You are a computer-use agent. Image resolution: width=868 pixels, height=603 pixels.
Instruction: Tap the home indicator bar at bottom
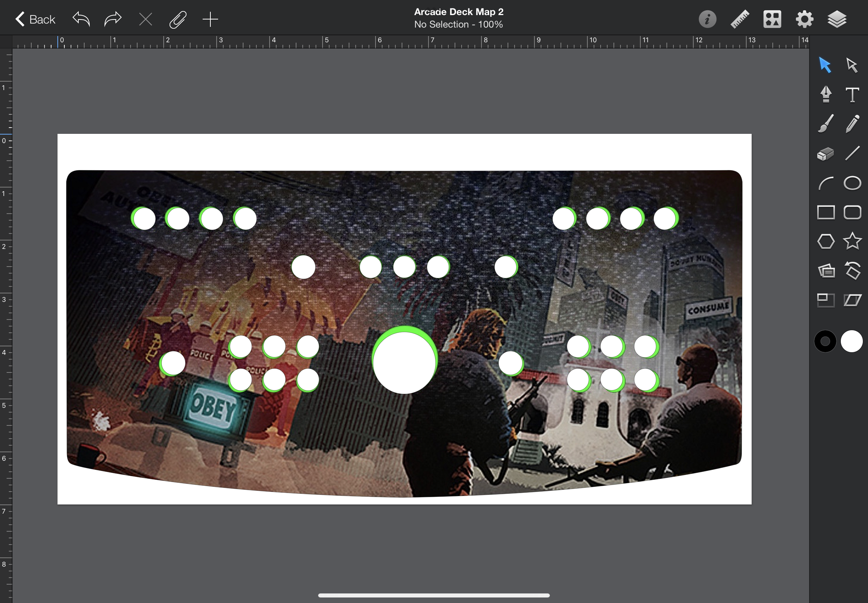point(434,595)
